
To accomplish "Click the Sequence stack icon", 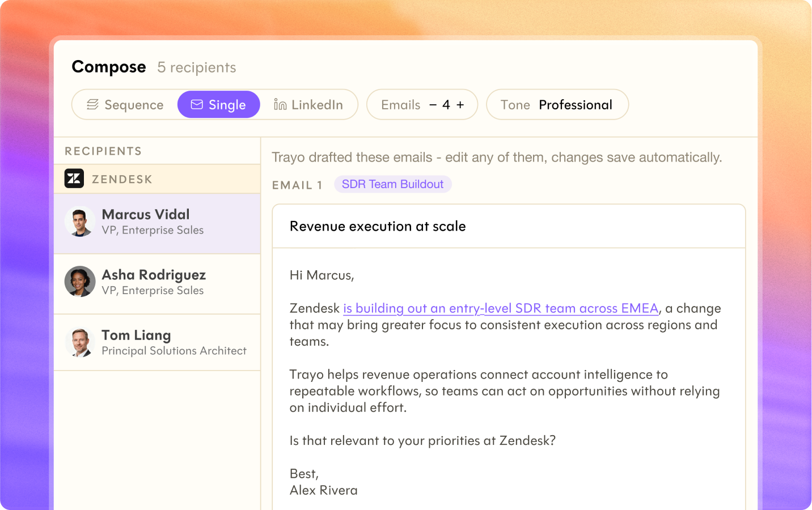I will pyautogui.click(x=92, y=105).
